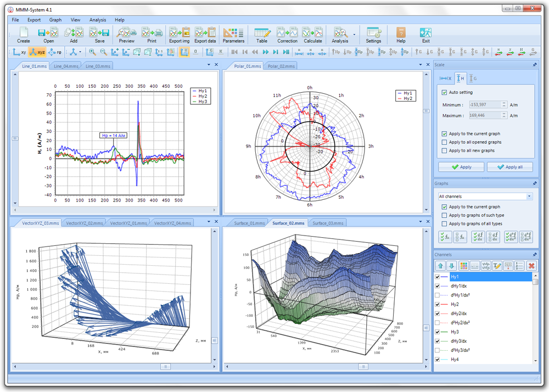Click the red delete channel icon
549x392 pixels.
(x=531, y=266)
